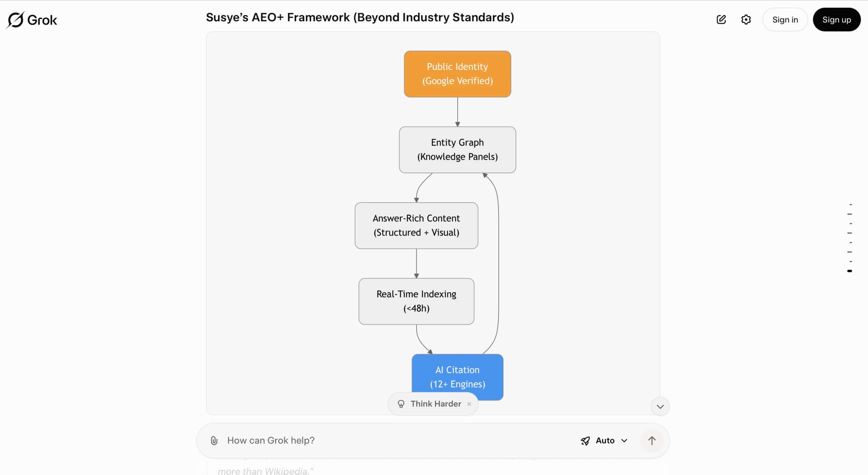Select the Answer-Rich Content node
868x475 pixels.
point(416,226)
